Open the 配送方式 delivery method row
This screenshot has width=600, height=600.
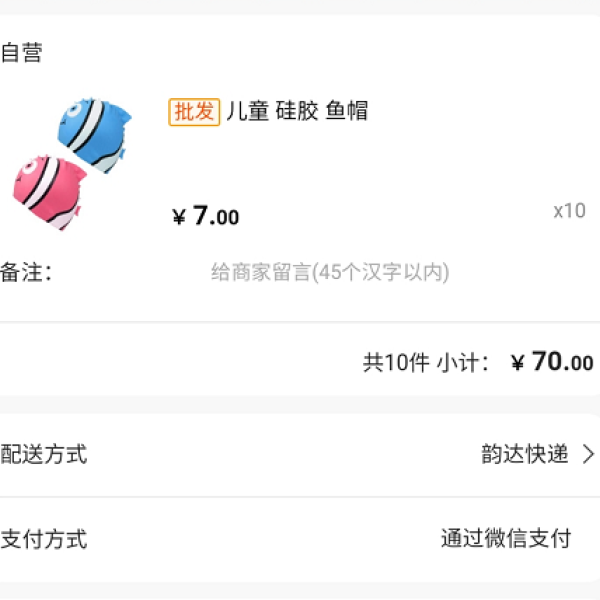[300, 454]
